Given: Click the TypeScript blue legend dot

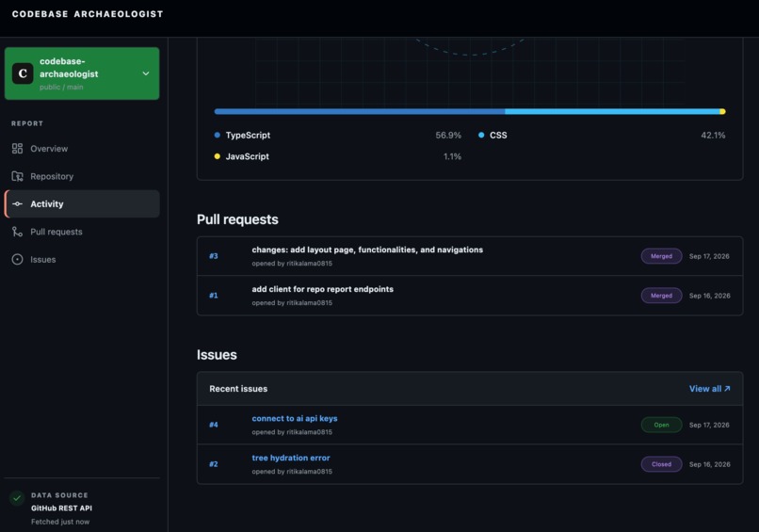Looking at the screenshot, I should coord(218,135).
